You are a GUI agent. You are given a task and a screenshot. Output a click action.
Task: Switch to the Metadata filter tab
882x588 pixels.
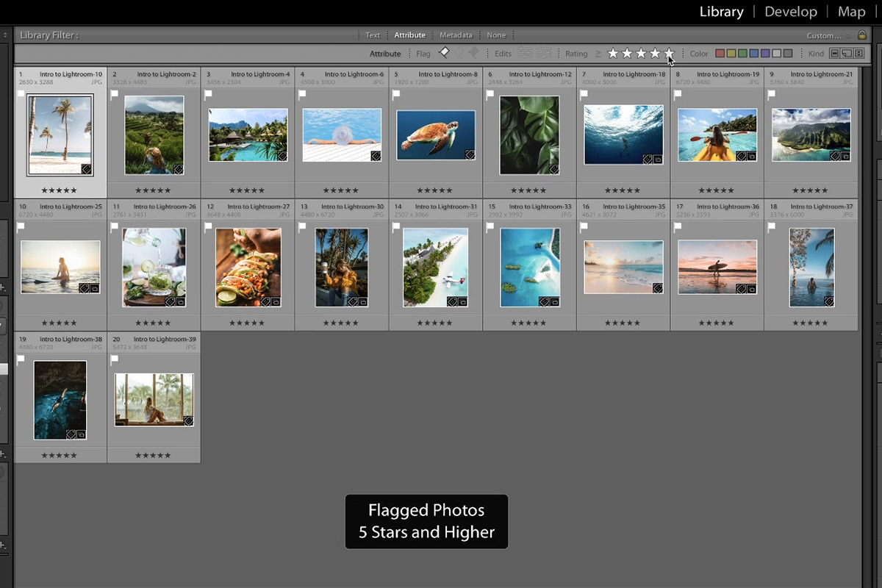pos(456,35)
